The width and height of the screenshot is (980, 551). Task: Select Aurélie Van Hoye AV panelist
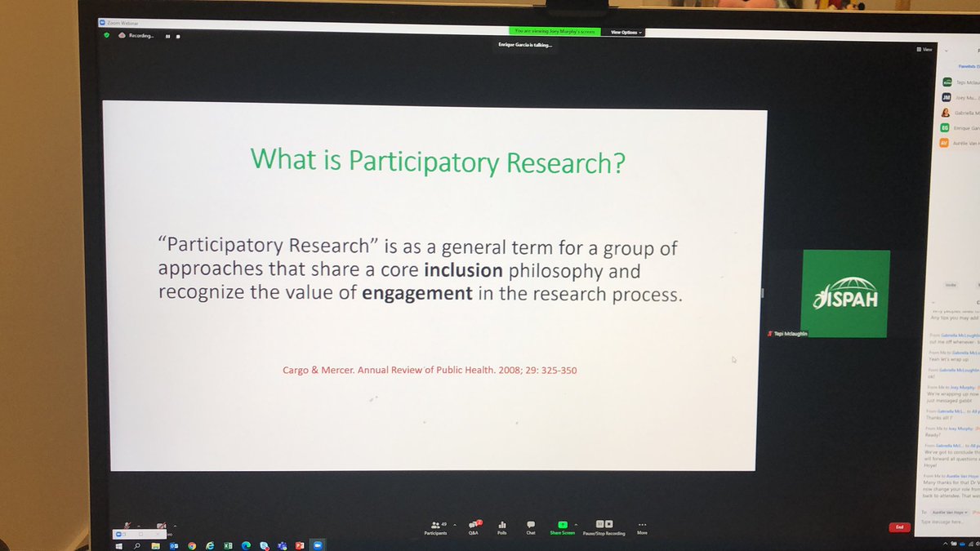coord(960,142)
